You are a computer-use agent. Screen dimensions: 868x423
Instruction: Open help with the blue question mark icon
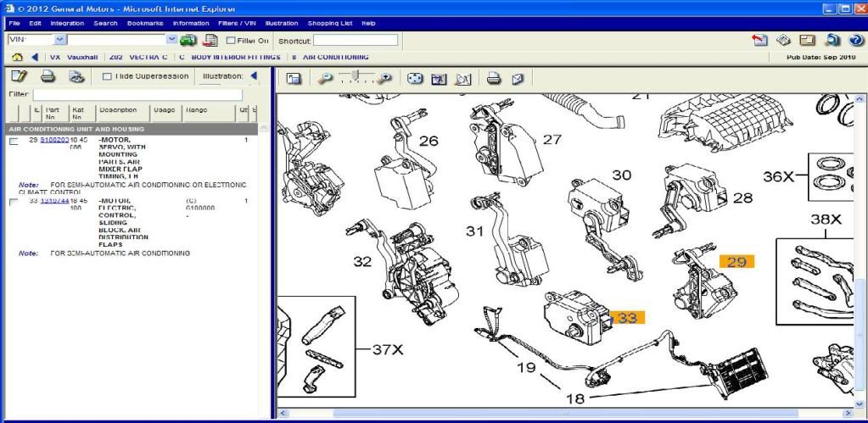point(856,40)
